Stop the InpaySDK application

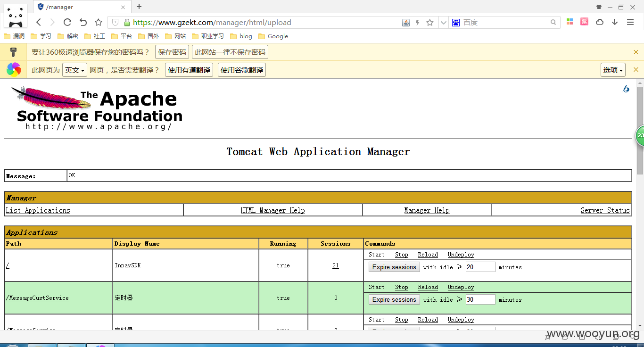401,255
